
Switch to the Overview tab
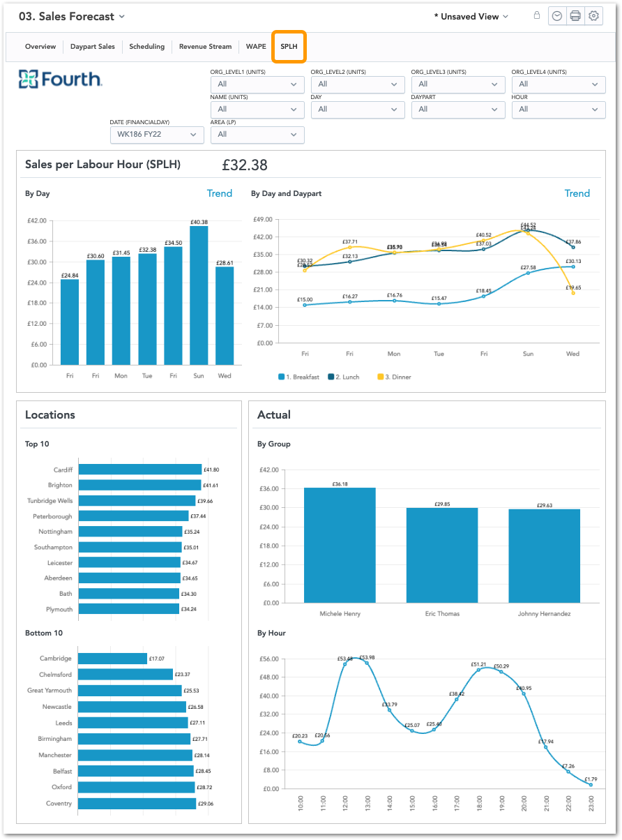40,47
